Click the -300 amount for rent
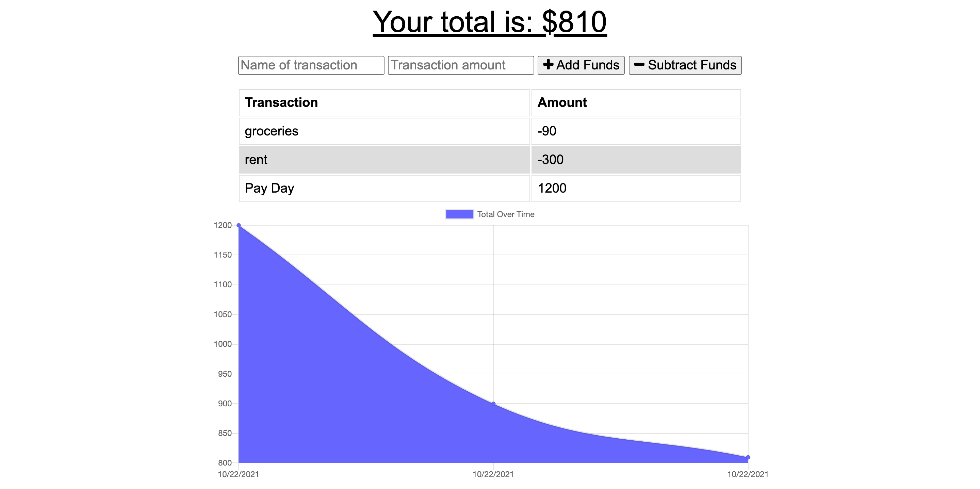 tap(551, 160)
